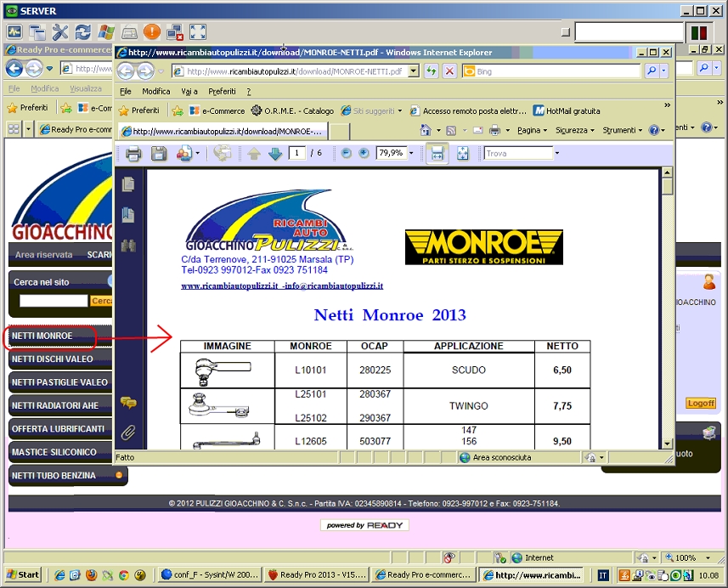The width and height of the screenshot is (728, 588).
Task: Open the binoculars search panel in PDF sidebar
Action: pos(128,246)
